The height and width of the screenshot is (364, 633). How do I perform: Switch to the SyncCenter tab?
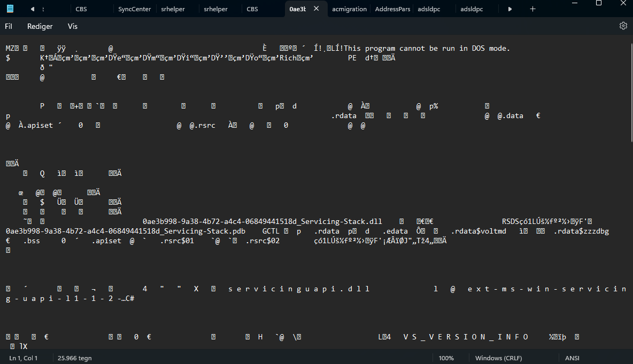click(x=134, y=9)
